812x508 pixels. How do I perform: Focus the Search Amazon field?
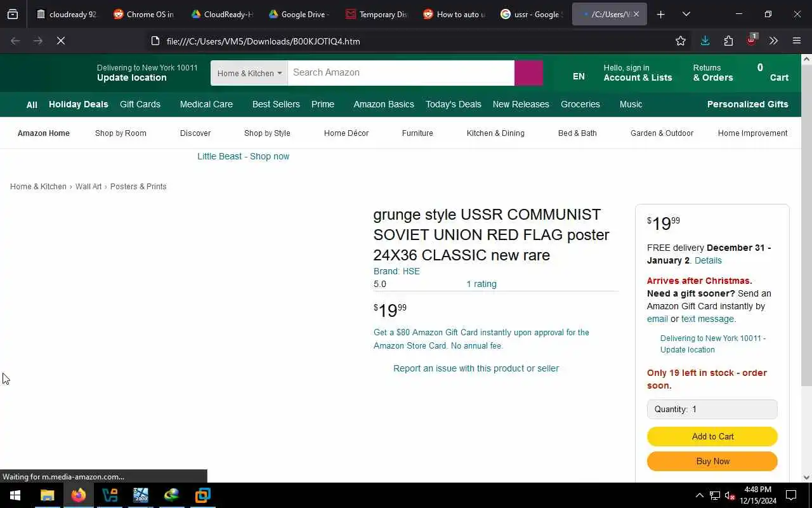[x=401, y=72]
